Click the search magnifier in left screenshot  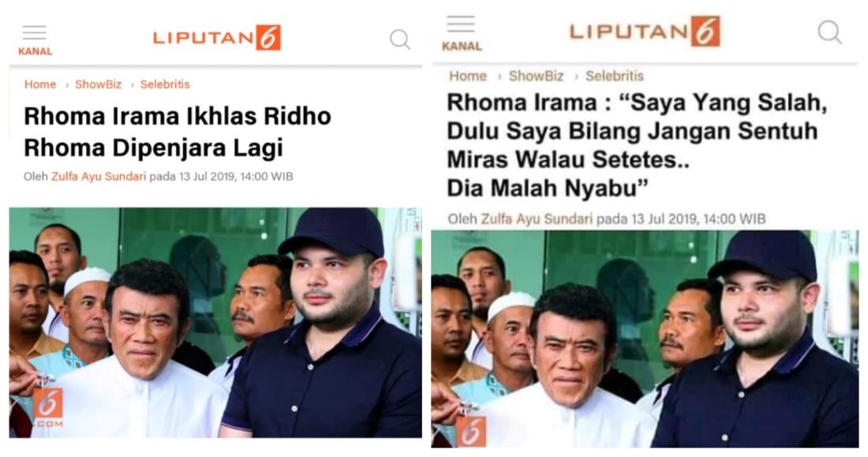(x=400, y=39)
